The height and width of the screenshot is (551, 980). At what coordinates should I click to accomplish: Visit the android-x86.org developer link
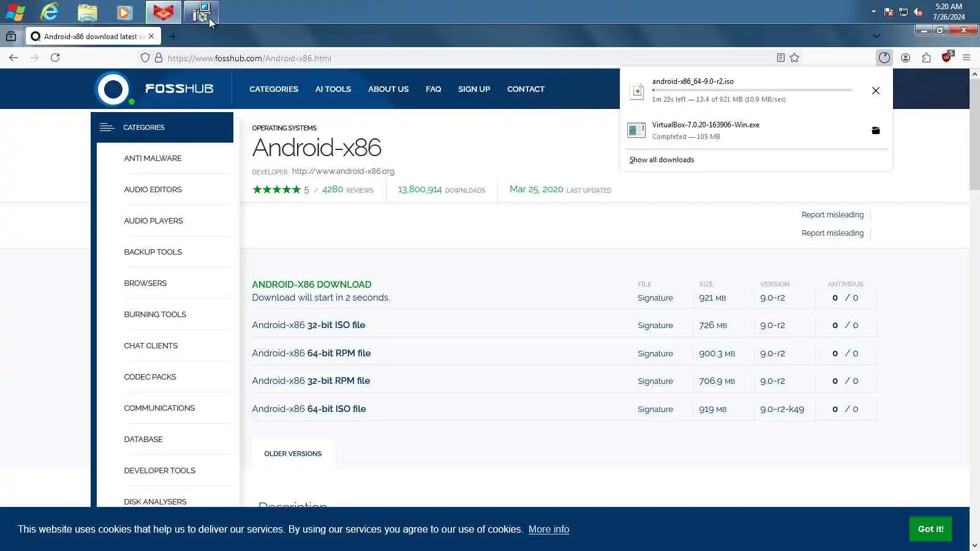pyautogui.click(x=343, y=171)
